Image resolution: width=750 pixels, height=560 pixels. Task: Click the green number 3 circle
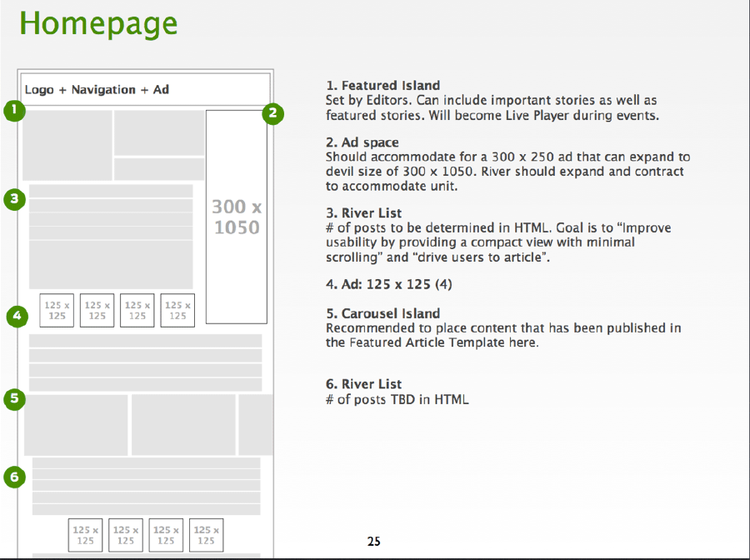14,198
